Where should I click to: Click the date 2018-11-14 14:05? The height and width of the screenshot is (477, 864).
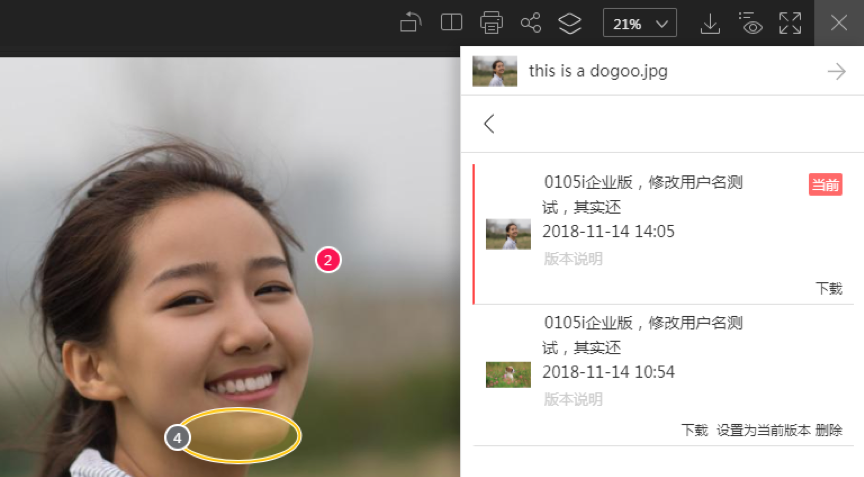point(608,231)
